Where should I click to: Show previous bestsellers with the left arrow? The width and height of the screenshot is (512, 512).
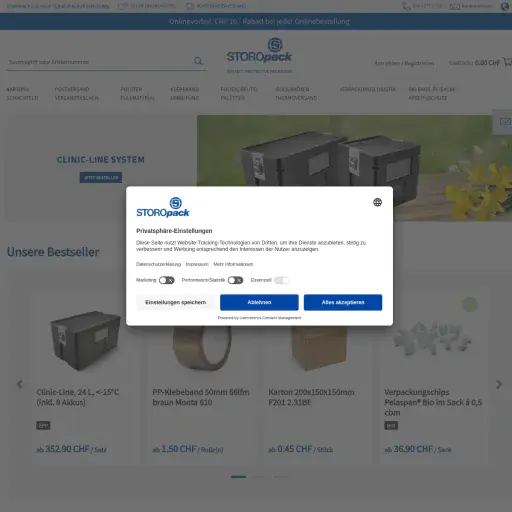(20, 384)
